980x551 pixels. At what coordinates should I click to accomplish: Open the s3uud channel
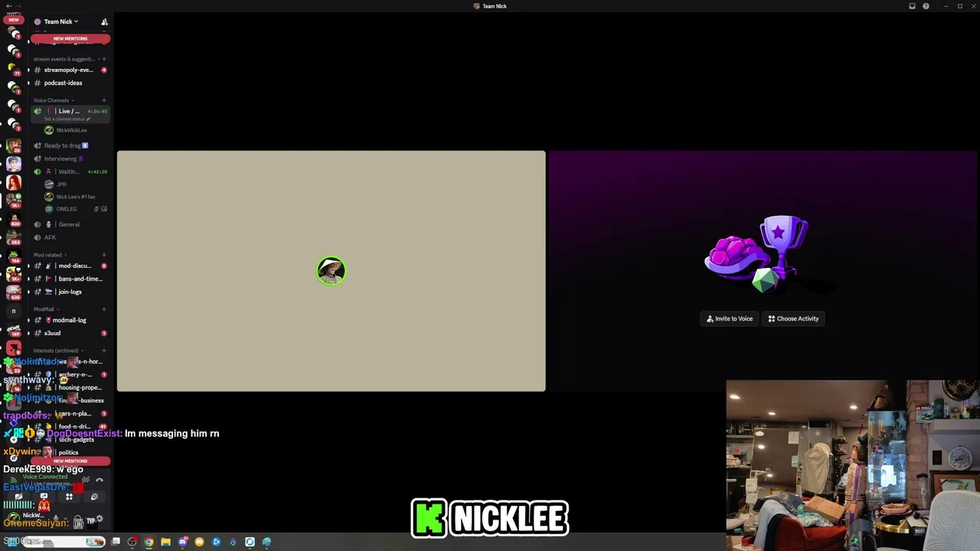click(70, 333)
